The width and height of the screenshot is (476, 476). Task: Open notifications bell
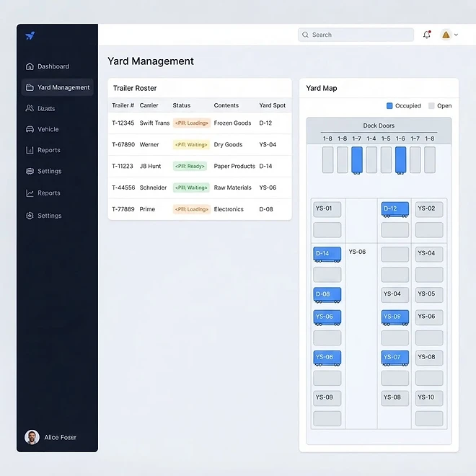click(427, 35)
